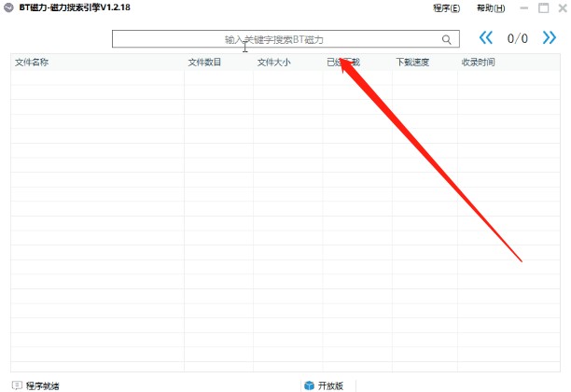Sort by 文件名称 column header
Screen dimensions: 571x392
(x=97, y=63)
